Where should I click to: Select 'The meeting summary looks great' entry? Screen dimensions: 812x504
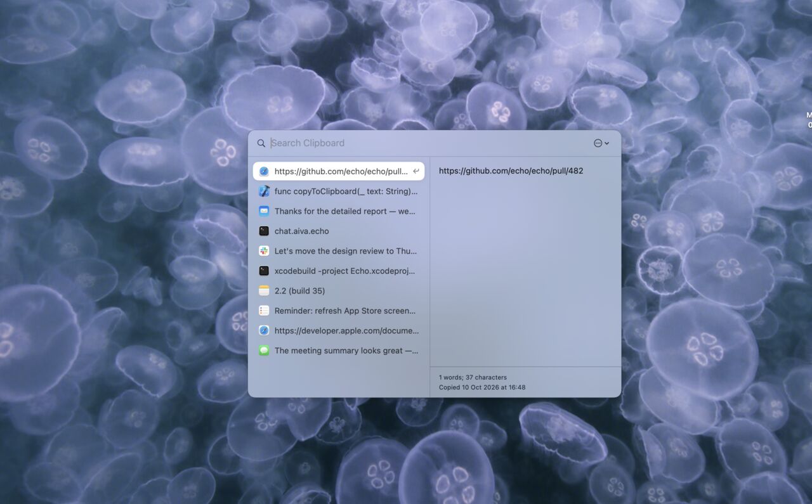[339, 351]
